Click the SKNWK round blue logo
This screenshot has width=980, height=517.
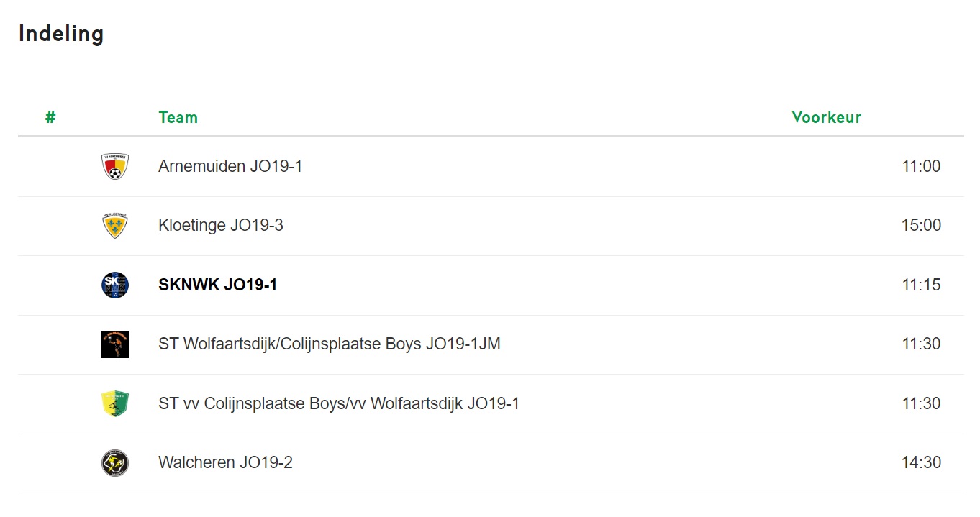point(115,285)
